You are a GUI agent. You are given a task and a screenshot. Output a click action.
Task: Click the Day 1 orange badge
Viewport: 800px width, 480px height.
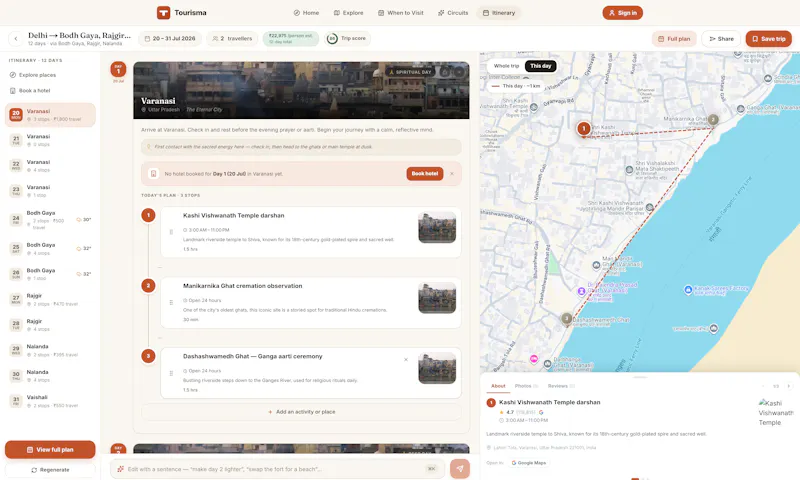pos(118,69)
